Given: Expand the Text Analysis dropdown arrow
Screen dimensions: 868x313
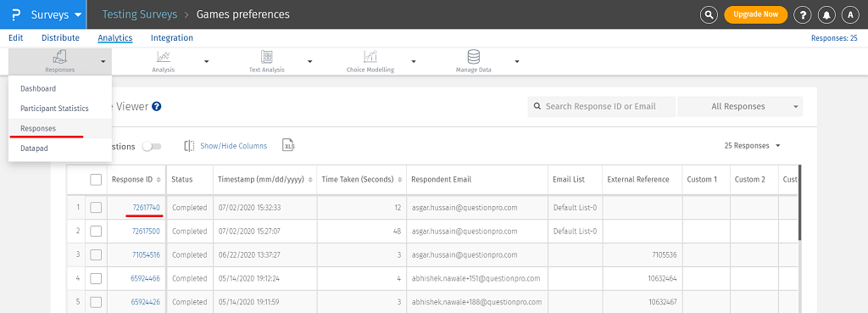Looking at the screenshot, I should (x=310, y=61).
